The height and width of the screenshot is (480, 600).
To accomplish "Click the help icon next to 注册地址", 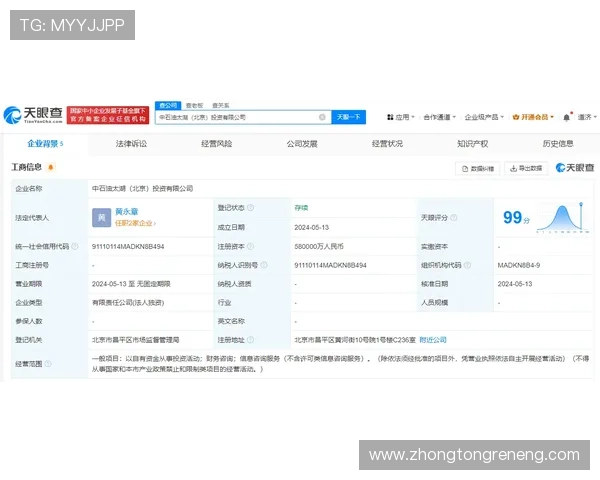I will click(251, 340).
